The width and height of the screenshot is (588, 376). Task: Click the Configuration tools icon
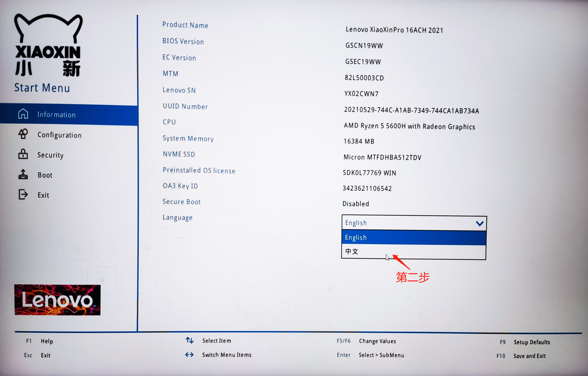click(23, 134)
